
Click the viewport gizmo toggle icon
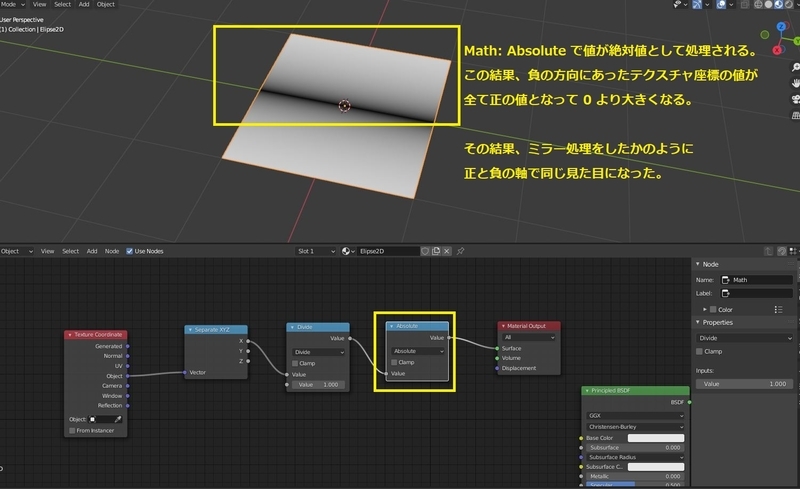coord(696,4)
